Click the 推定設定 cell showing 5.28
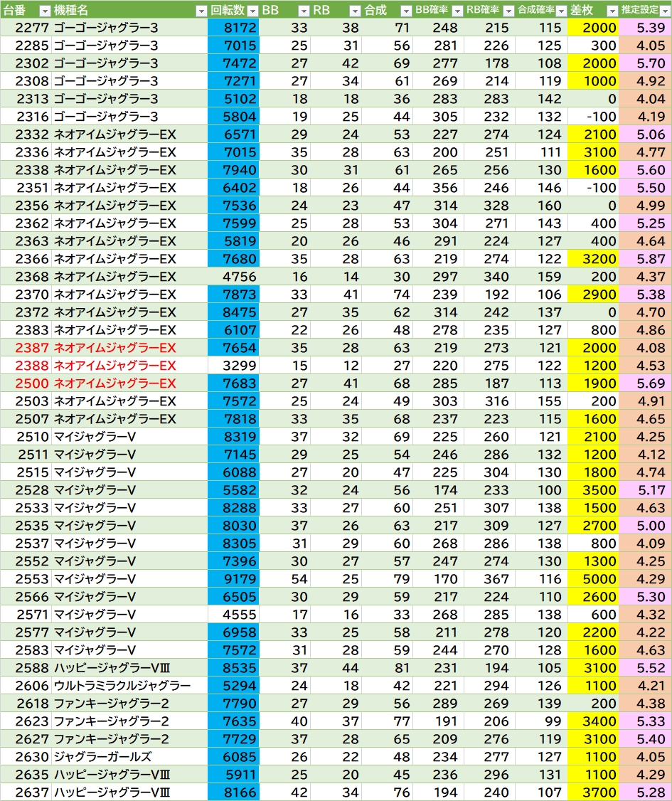This screenshot has height=801, width=672. (646, 792)
